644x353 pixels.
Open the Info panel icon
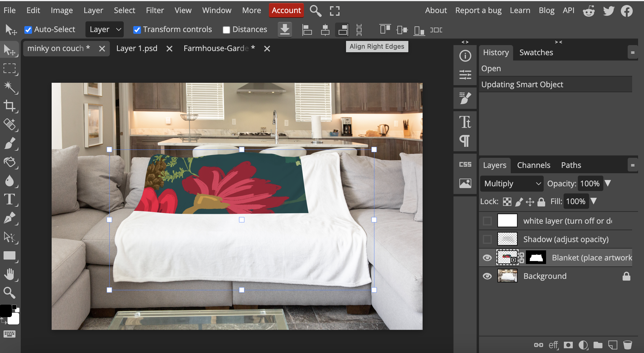(465, 56)
